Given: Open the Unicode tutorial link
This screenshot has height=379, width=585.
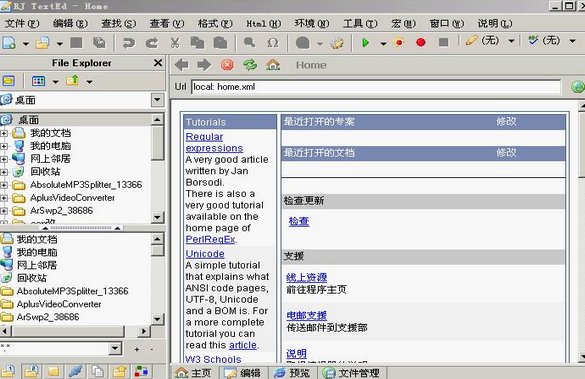Looking at the screenshot, I should coord(205,254).
